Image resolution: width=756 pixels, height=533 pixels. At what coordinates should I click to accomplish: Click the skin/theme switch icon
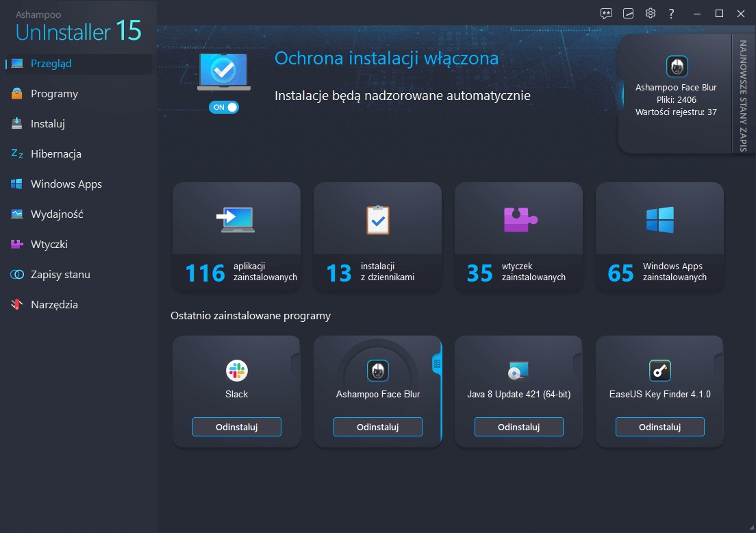[628, 14]
